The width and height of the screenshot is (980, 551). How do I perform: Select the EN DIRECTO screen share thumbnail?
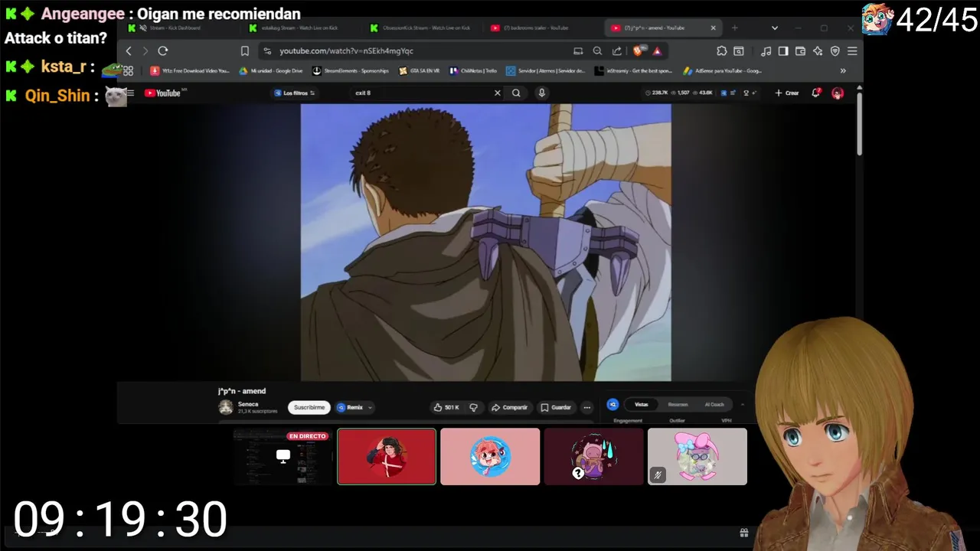coord(283,457)
